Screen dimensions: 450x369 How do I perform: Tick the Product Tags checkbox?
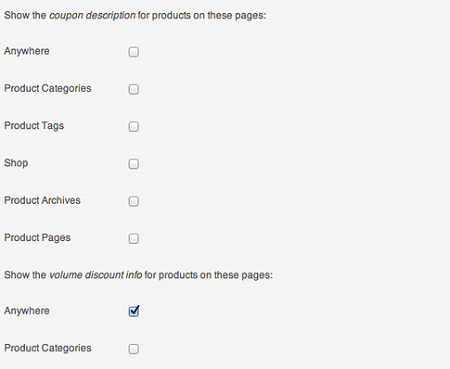pos(134,126)
